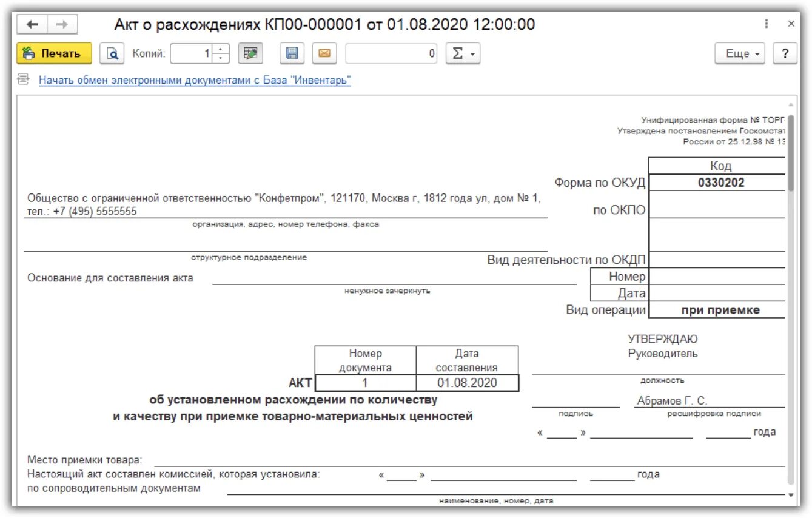Click scrollbar up arrow at top
Image resolution: width=812 pixels, height=518 pixels.
coord(790,104)
